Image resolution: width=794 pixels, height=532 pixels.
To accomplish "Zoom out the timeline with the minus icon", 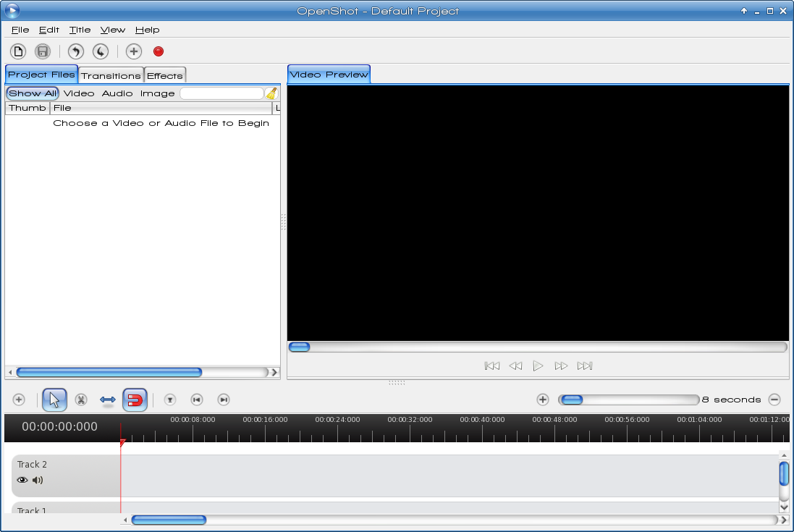I will [x=774, y=400].
